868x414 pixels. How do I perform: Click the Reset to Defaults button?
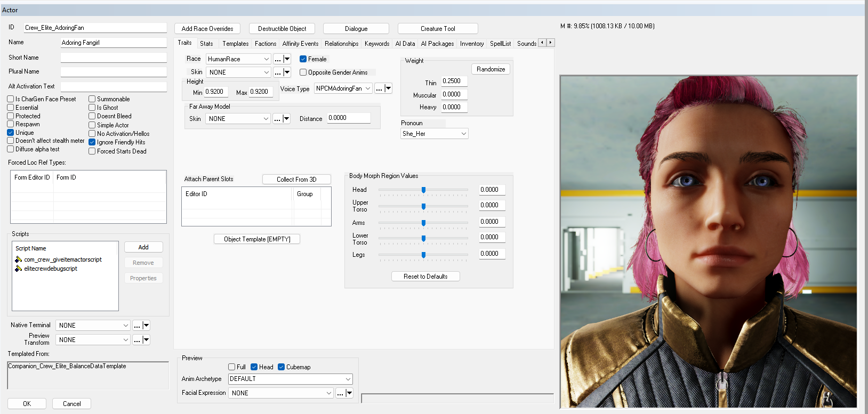tap(425, 277)
